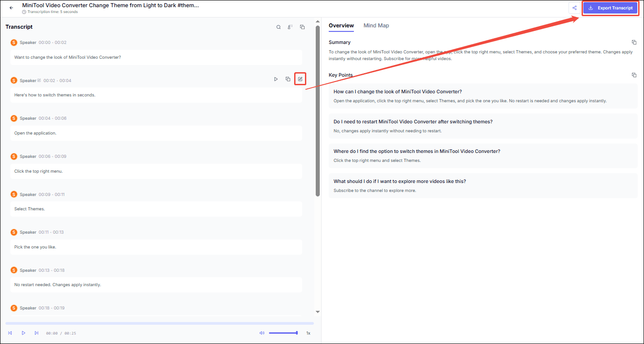Click timestamp 00:13 - 00:18
Viewport: 644px width, 344px height.
coord(52,270)
